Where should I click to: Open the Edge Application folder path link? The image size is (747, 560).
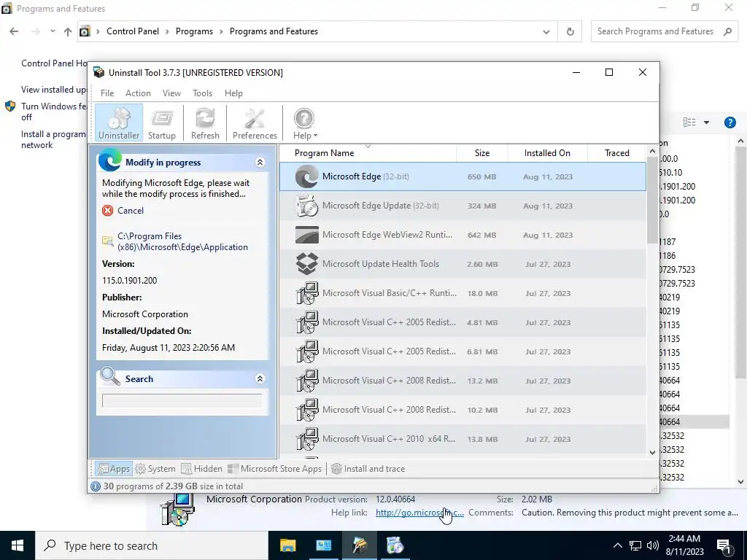pyautogui.click(x=182, y=241)
